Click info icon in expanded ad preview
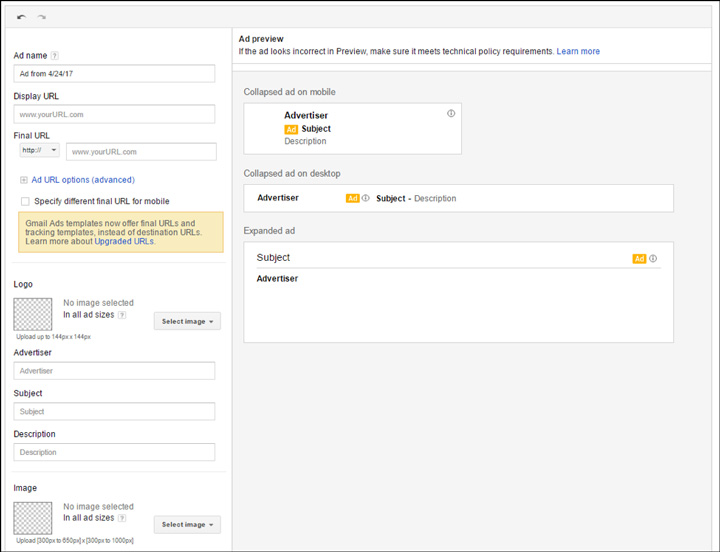Screen dimensions: 720x552 click(653, 258)
